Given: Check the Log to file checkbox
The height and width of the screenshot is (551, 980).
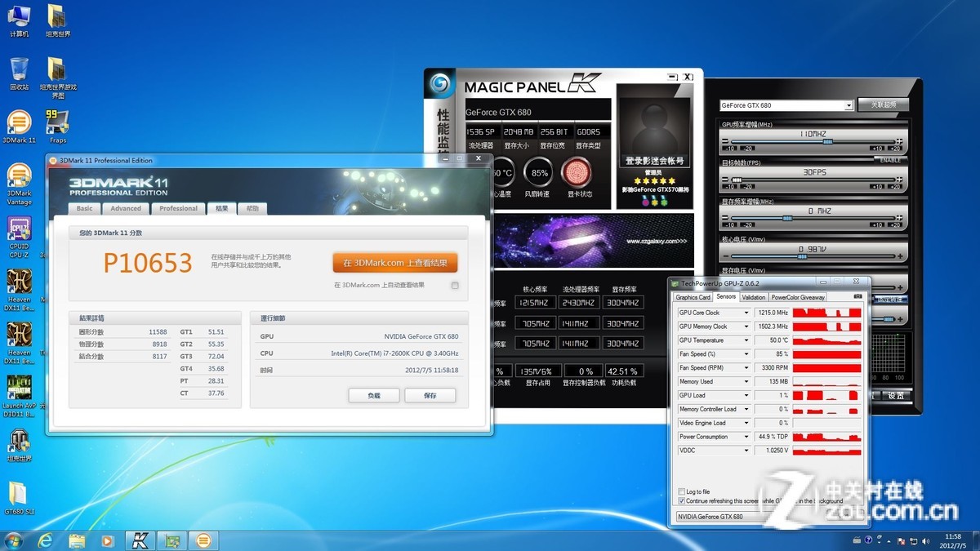Looking at the screenshot, I should click(x=682, y=492).
